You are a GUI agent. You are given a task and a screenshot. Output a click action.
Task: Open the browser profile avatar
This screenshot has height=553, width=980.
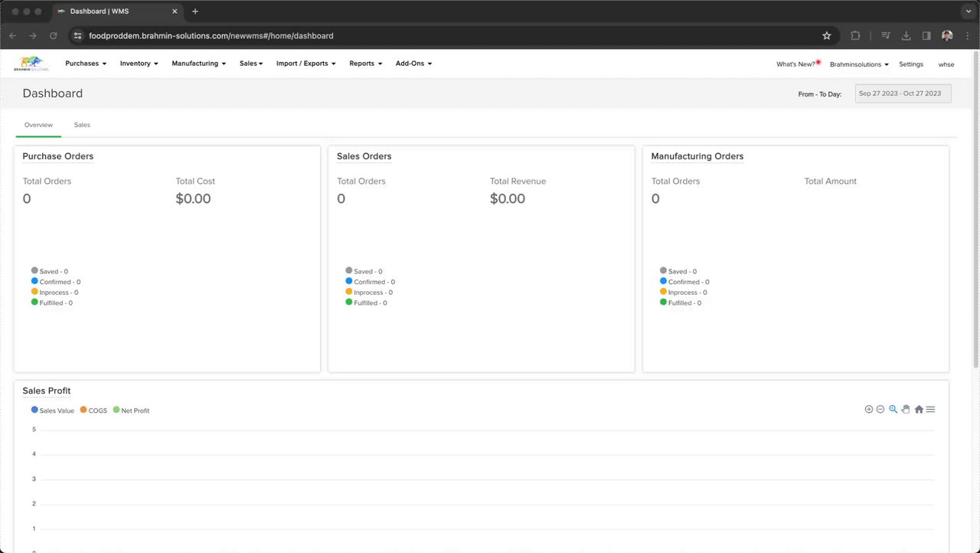(x=947, y=35)
